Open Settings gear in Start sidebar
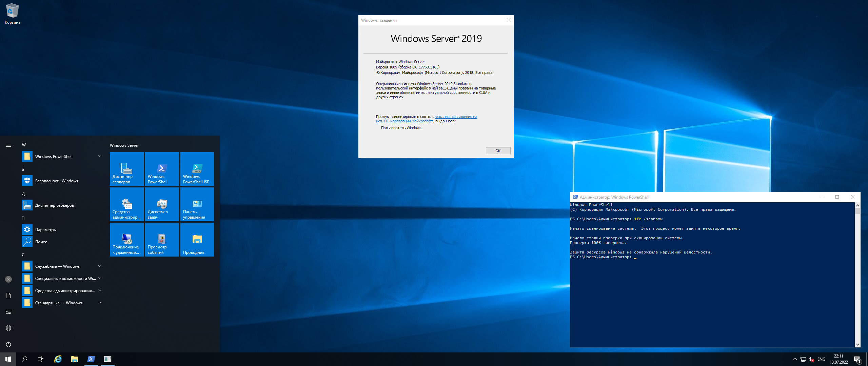Screen dimensions: 868x366 (8, 328)
